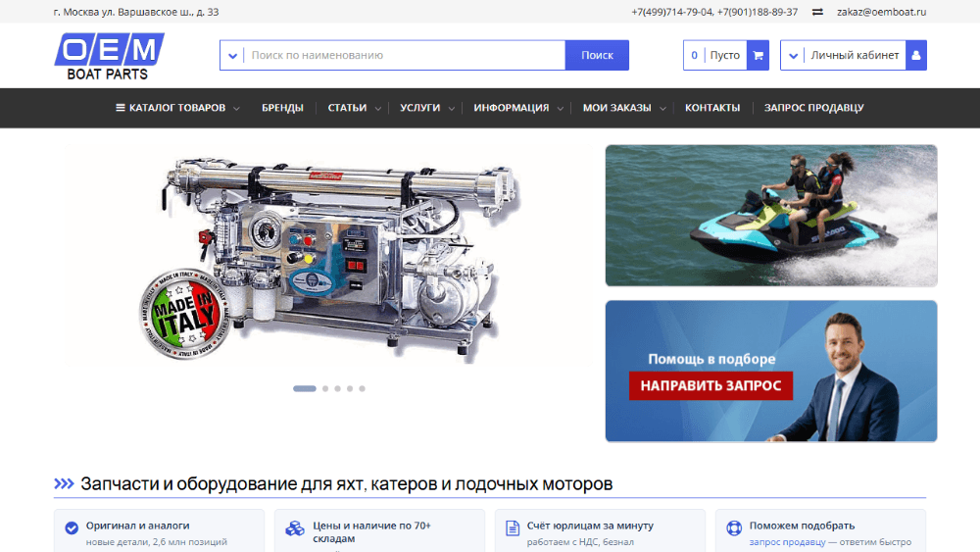The image size is (980, 552).
Task: Open the Контакты menu item
Action: 712,108
